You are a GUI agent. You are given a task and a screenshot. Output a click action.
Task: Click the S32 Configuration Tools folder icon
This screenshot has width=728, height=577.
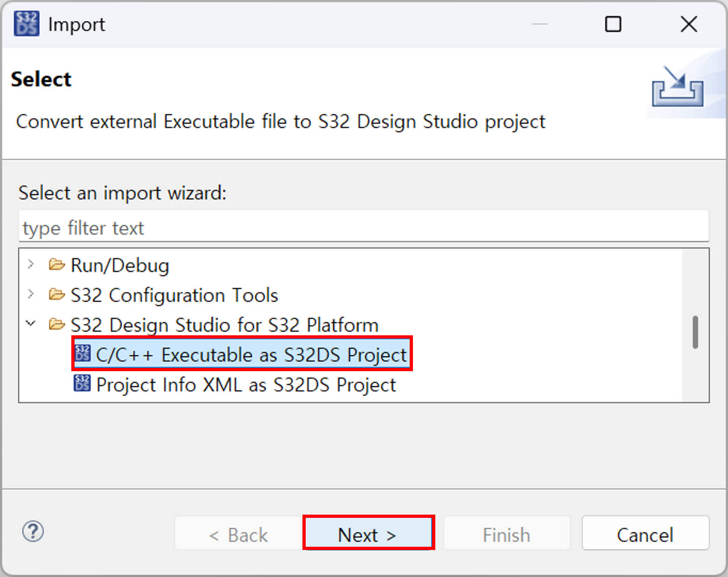[57, 295]
